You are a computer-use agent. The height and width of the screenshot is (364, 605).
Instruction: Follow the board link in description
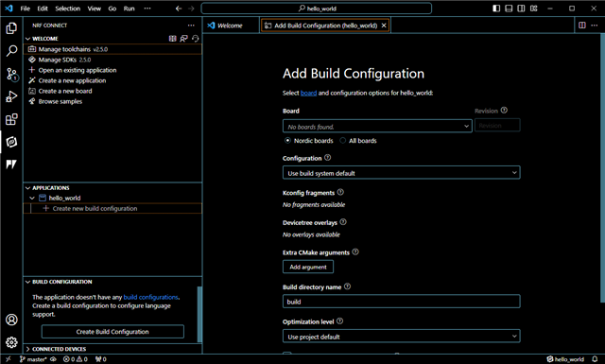tap(309, 93)
